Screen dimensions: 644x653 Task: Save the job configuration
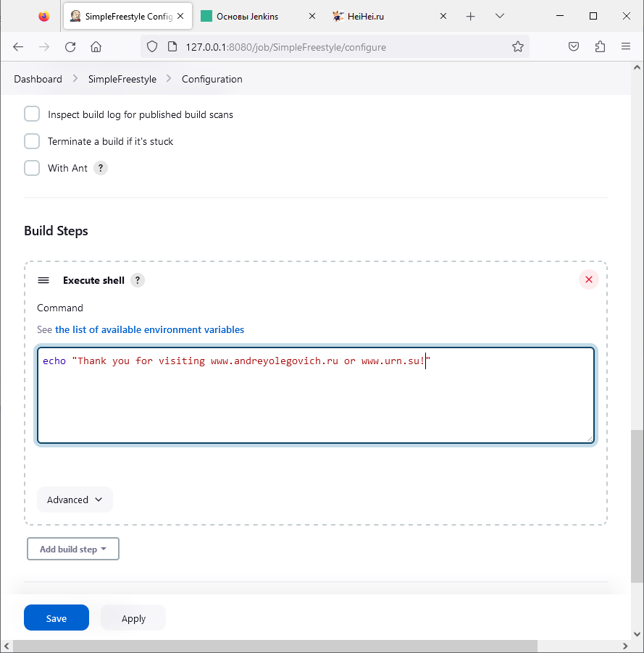pyautogui.click(x=57, y=618)
